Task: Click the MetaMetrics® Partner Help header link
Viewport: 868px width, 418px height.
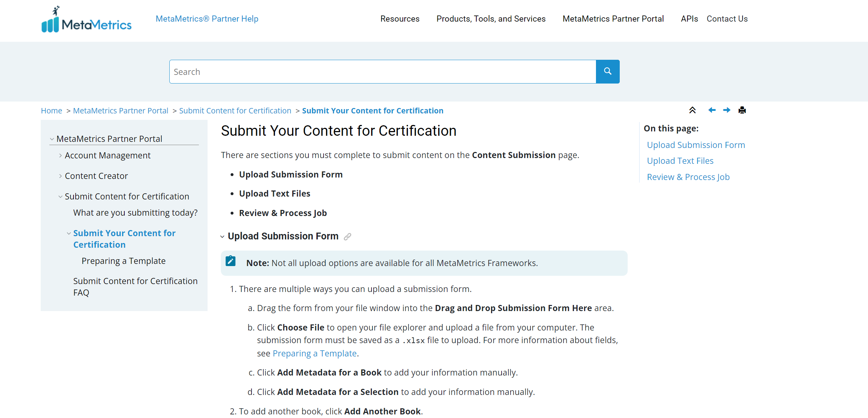Action: point(207,19)
